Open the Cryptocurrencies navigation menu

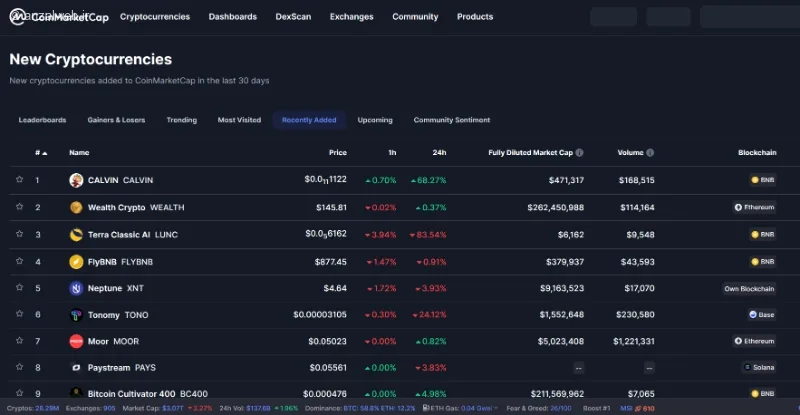click(155, 17)
